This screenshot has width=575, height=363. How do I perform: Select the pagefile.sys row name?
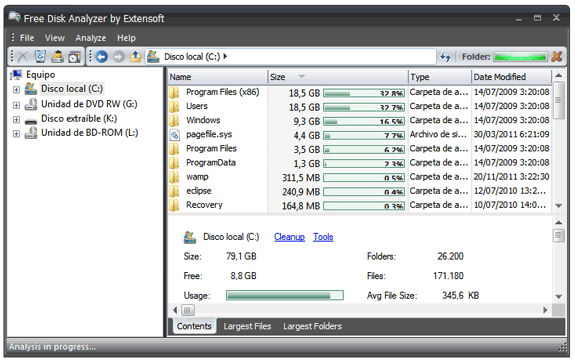click(x=209, y=135)
